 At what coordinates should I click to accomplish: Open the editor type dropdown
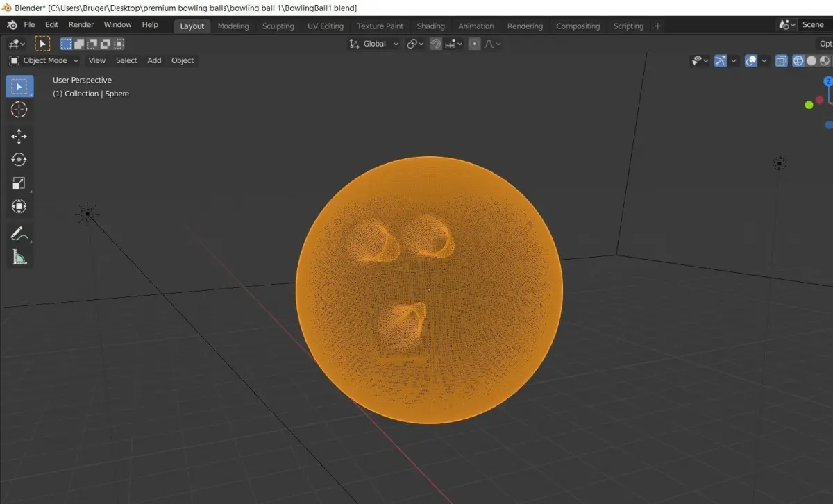pos(17,44)
